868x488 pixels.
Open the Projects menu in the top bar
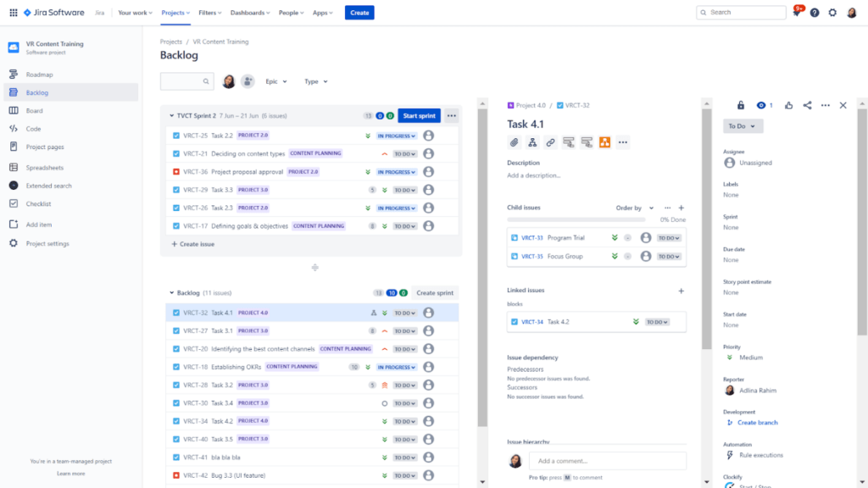[x=175, y=12]
